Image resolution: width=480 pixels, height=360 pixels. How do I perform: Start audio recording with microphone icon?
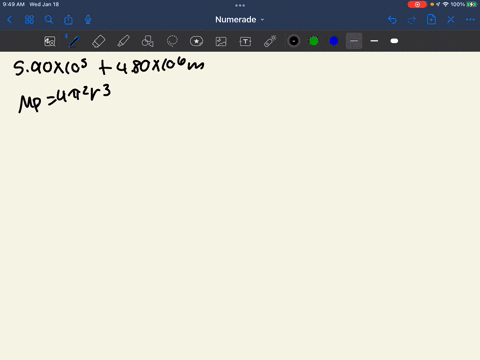click(88, 20)
